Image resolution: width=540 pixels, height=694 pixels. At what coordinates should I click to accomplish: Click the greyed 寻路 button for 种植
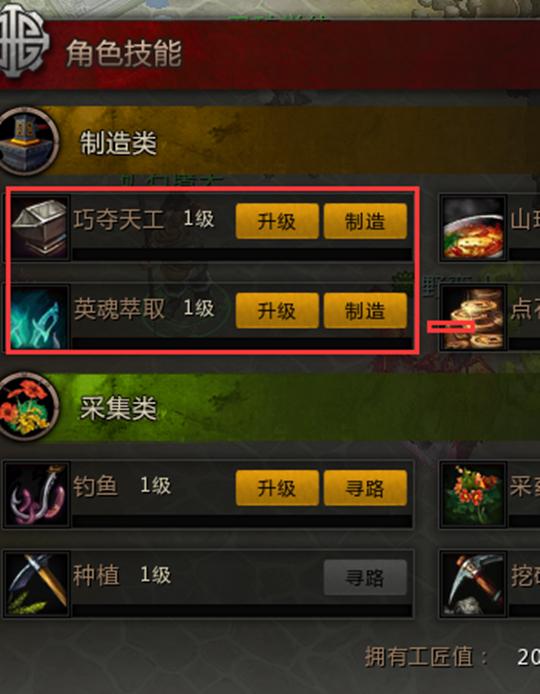click(x=365, y=577)
